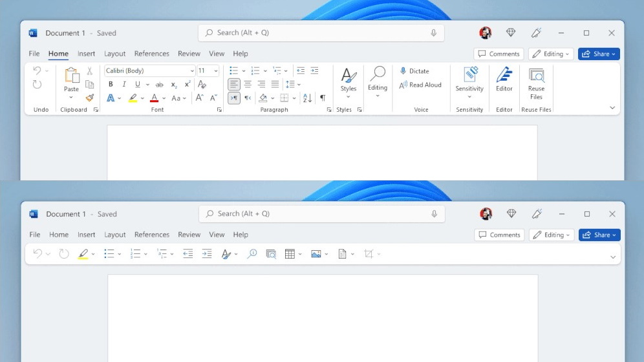Click Insert Table icon in bottom window toolbar
The height and width of the screenshot is (362, 644).
pos(290,254)
